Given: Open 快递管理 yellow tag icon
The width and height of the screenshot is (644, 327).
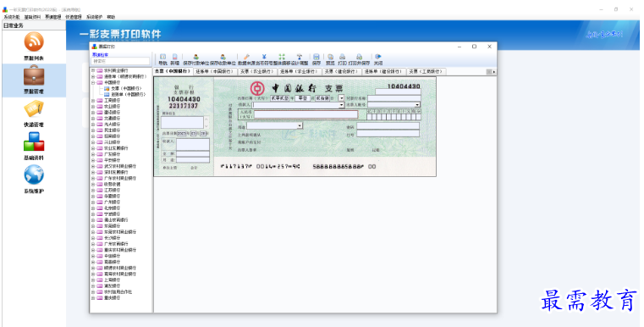Looking at the screenshot, I should click(34, 108).
